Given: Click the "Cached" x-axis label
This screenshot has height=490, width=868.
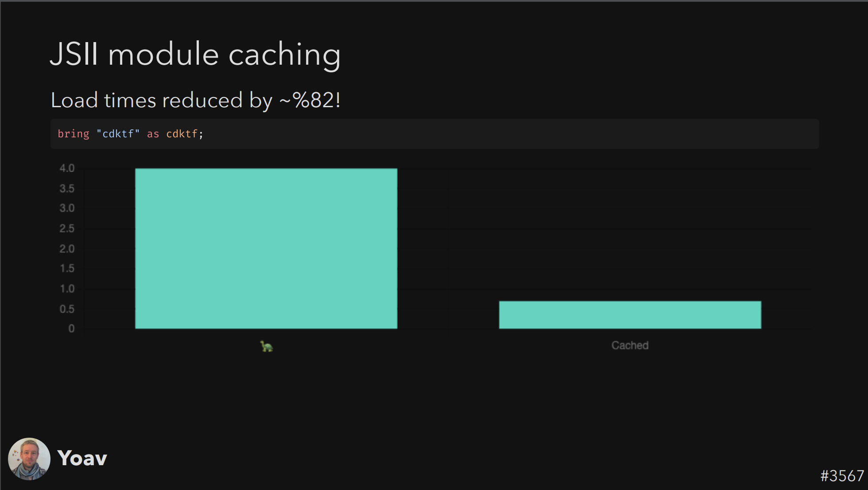Looking at the screenshot, I should click(630, 345).
